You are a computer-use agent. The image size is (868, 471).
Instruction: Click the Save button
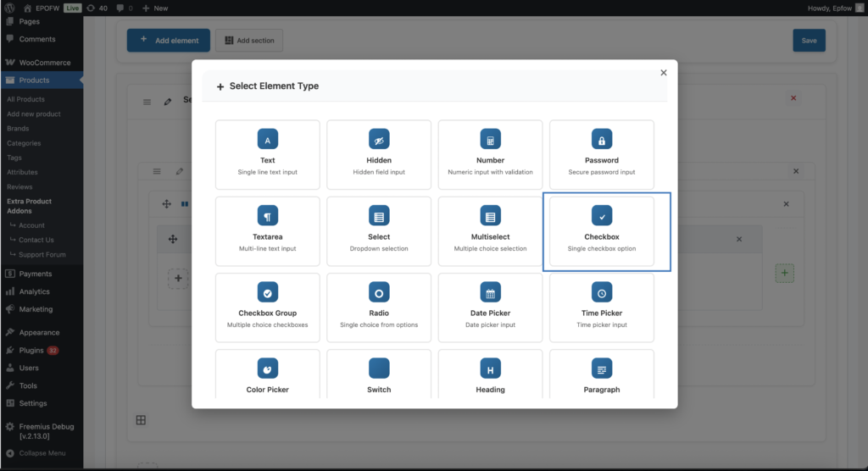[809, 41]
